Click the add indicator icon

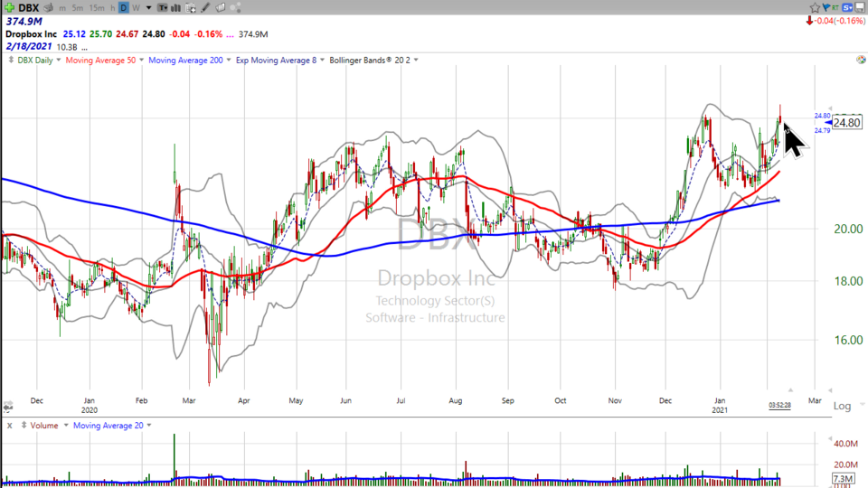click(191, 8)
